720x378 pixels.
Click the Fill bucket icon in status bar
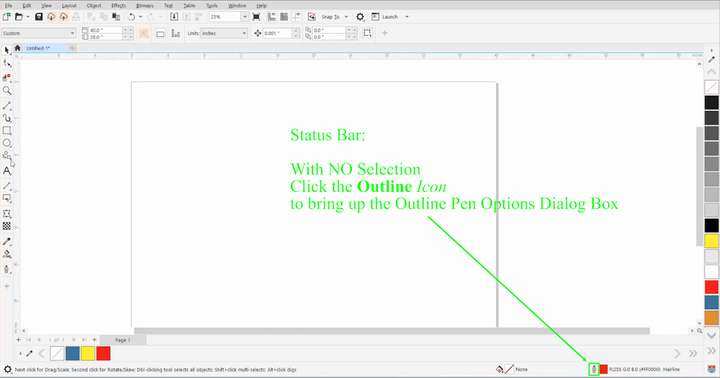[x=500, y=369]
